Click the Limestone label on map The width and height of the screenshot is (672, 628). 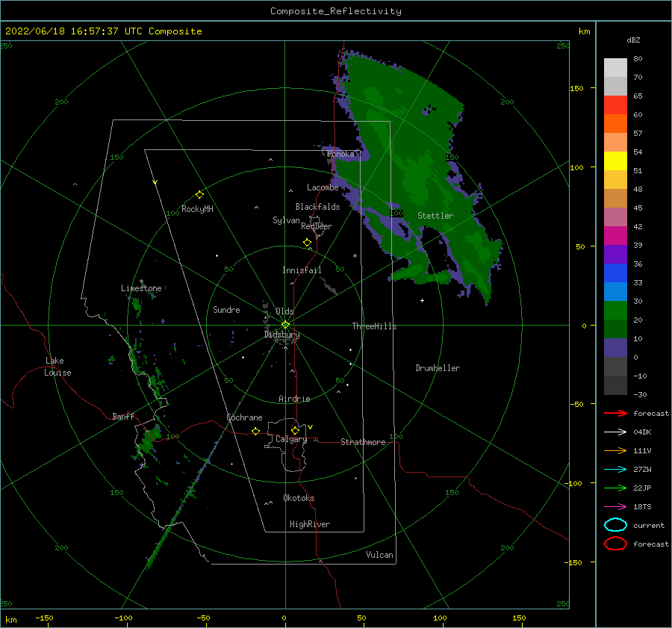[141, 288]
